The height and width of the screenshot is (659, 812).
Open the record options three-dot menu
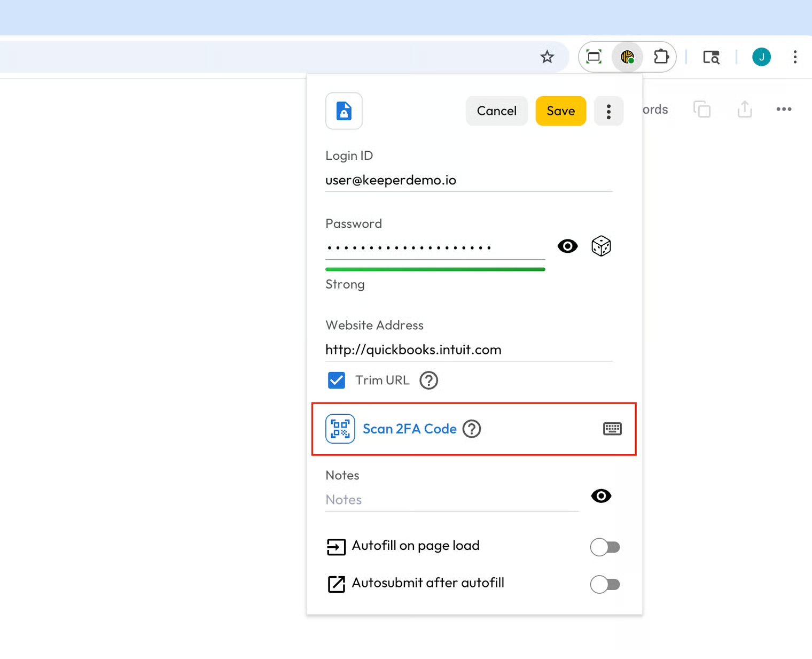point(608,111)
